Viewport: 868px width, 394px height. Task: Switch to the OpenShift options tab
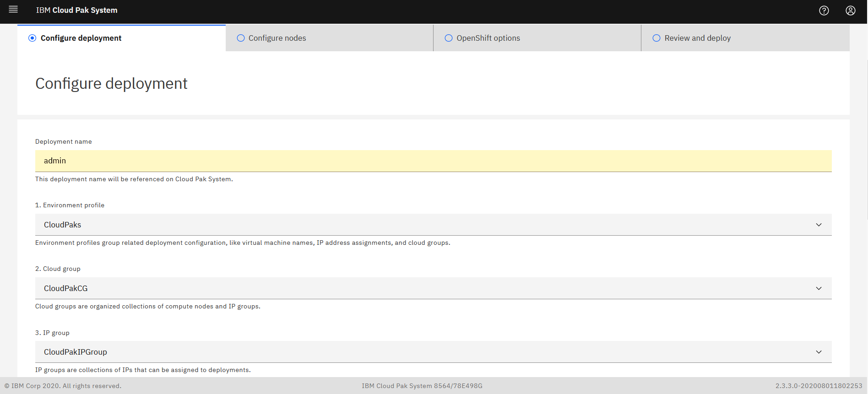[537, 38]
